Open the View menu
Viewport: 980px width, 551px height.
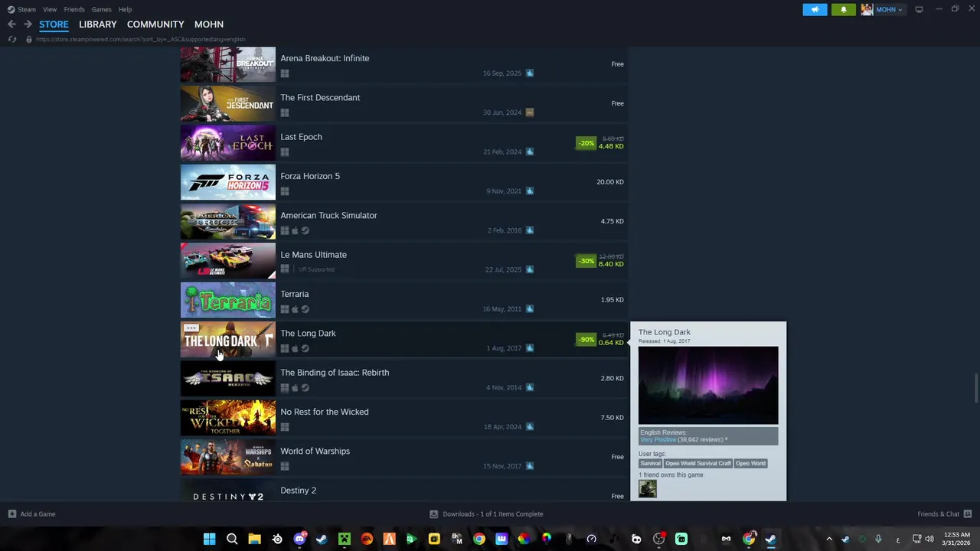click(x=50, y=9)
